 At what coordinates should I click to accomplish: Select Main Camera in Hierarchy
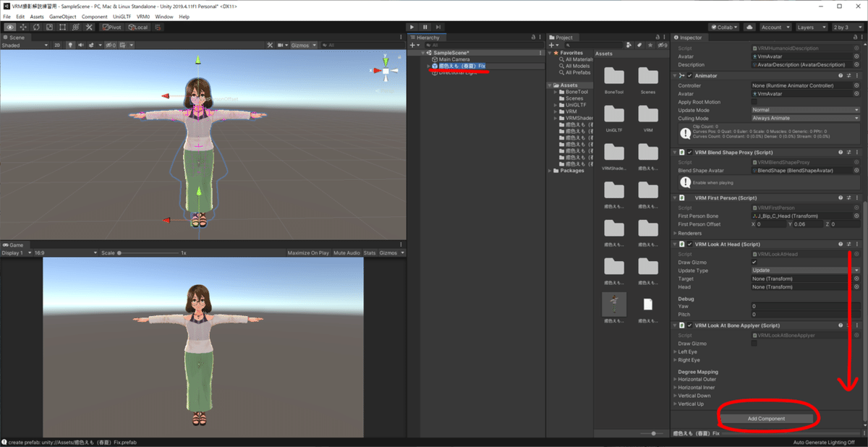(454, 59)
